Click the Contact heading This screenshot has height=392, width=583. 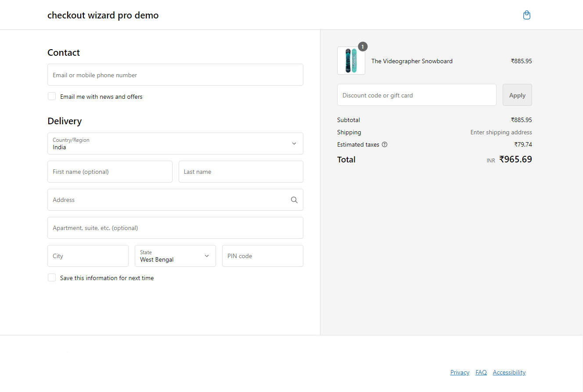64,53
